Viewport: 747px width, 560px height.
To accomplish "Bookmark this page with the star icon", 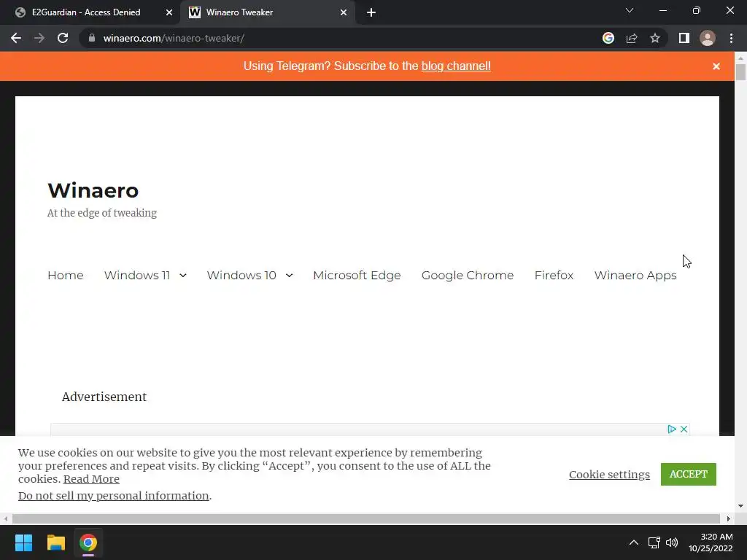I will pyautogui.click(x=655, y=38).
